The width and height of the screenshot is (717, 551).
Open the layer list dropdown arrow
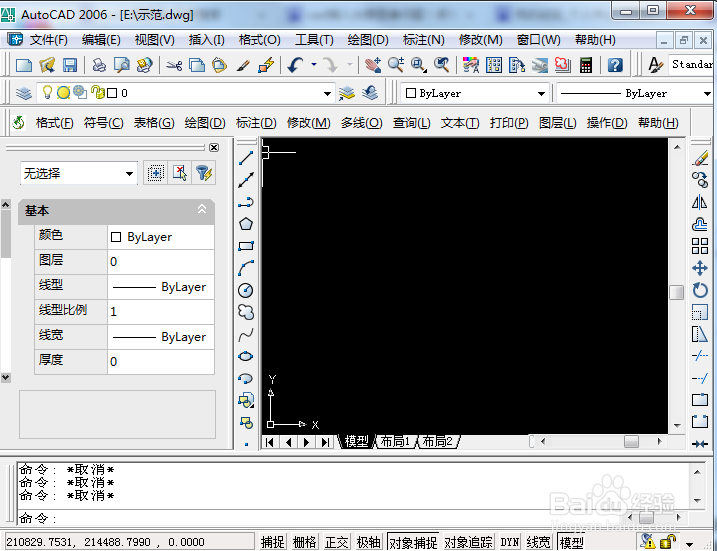tap(327, 94)
